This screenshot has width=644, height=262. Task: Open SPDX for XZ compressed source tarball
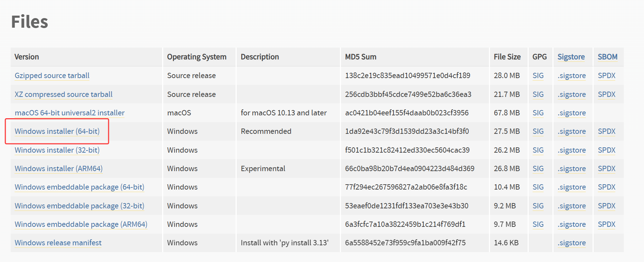click(x=606, y=94)
